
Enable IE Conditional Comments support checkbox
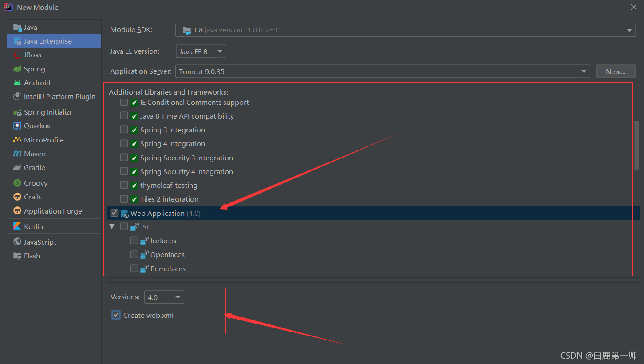tap(124, 102)
